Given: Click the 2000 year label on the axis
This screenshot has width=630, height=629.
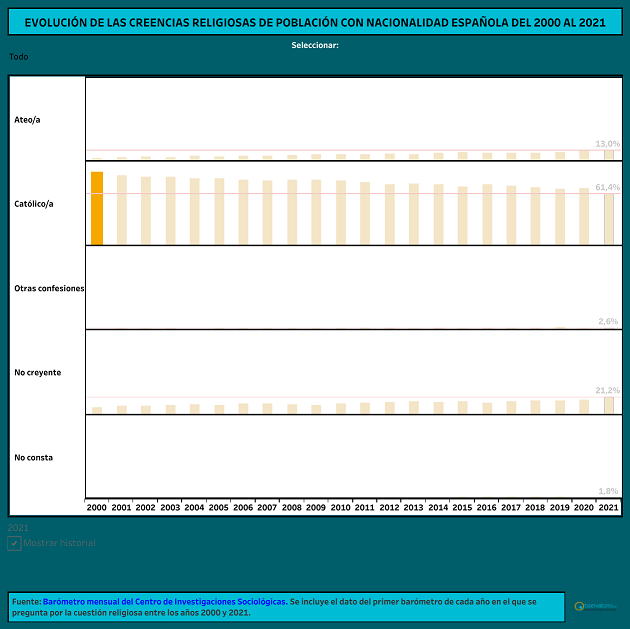Looking at the screenshot, I should tap(97, 508).
